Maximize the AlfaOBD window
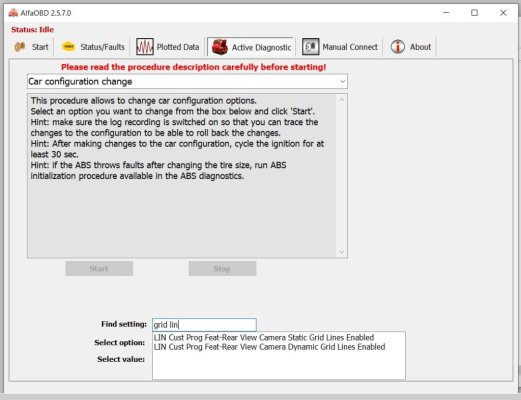 pyautogui.click(x=474, y=13)
